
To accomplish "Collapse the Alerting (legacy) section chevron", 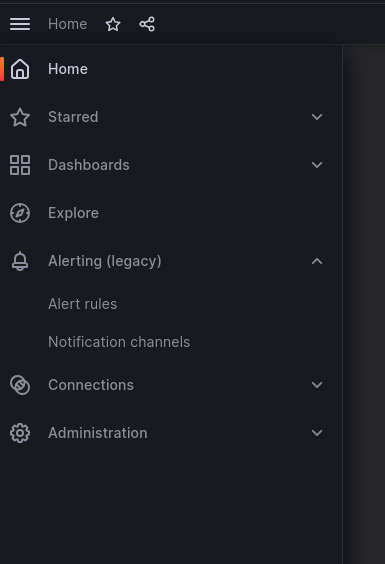I will (x=317, y=261).
